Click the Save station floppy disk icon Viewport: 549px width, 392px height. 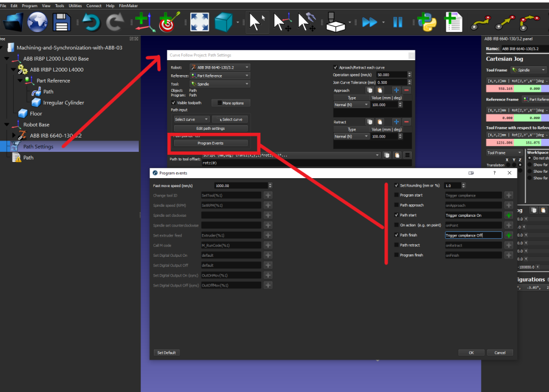coord(61,22)
